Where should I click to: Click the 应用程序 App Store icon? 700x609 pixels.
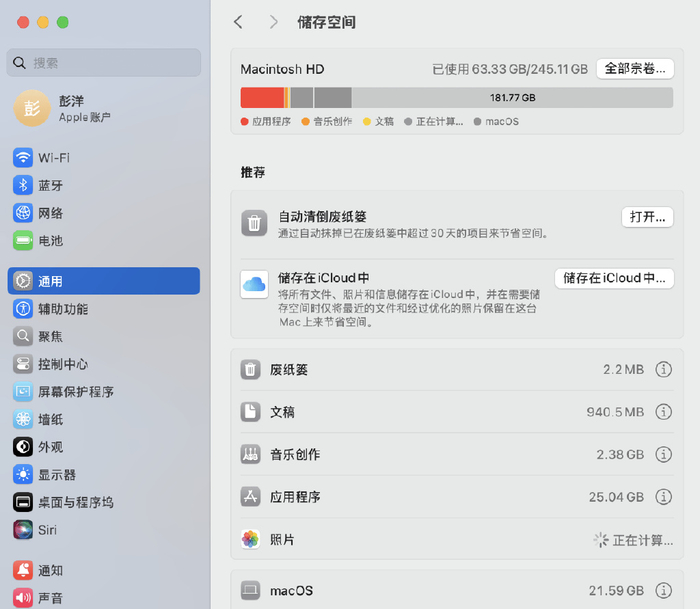pos(250,496)
